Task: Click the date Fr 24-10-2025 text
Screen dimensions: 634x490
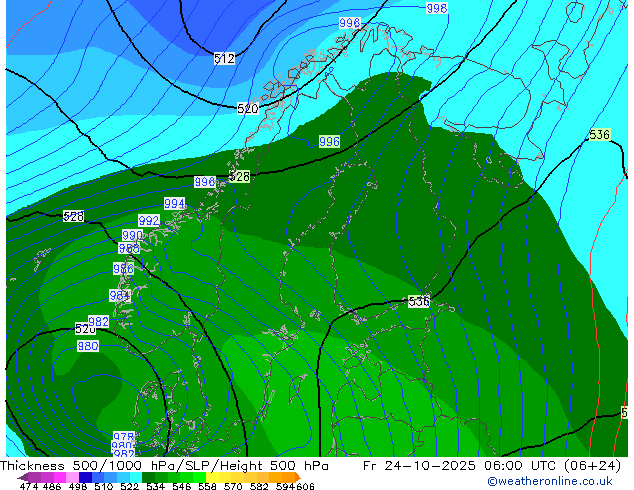Action: 419,466
